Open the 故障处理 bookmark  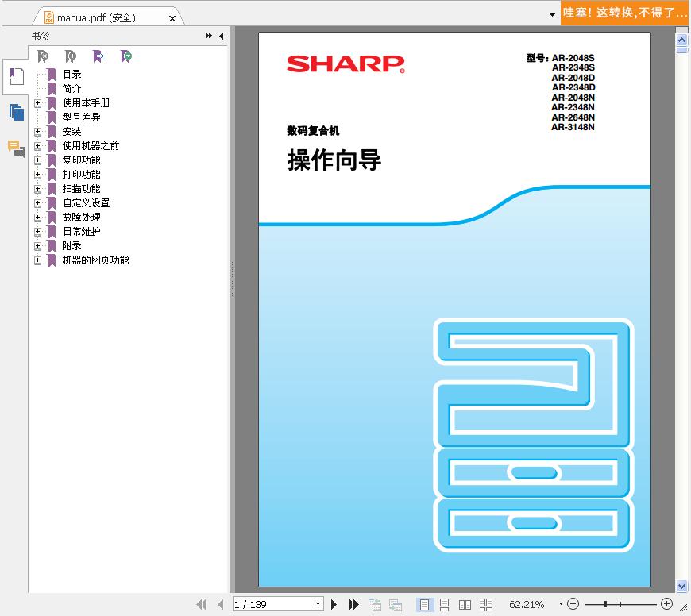click(x=82, y=217)
